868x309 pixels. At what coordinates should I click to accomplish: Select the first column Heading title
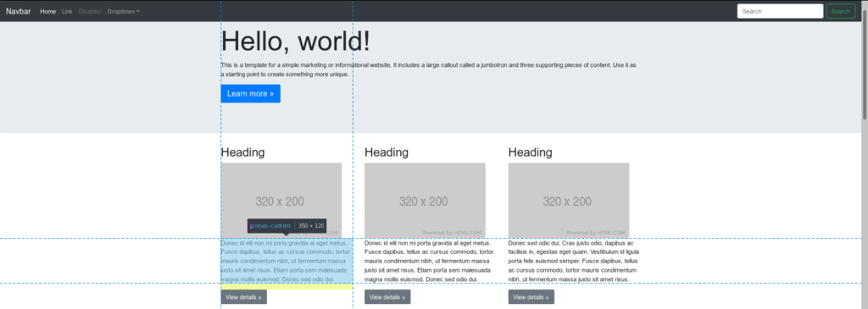(242, 152)
